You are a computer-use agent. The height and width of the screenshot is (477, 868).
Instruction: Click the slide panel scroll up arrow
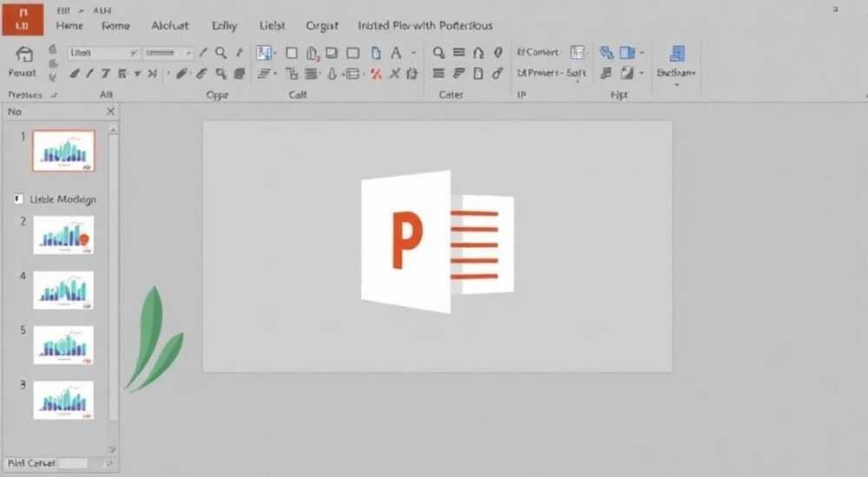point(113,129)
